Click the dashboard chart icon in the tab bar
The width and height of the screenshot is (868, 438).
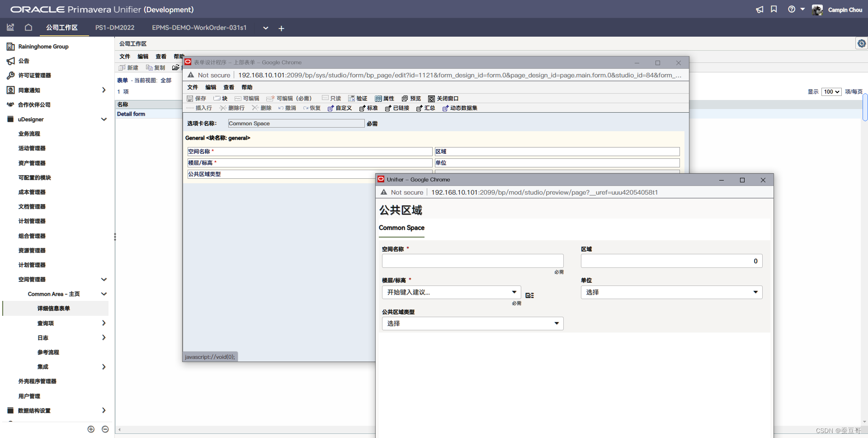click(10, 28)
